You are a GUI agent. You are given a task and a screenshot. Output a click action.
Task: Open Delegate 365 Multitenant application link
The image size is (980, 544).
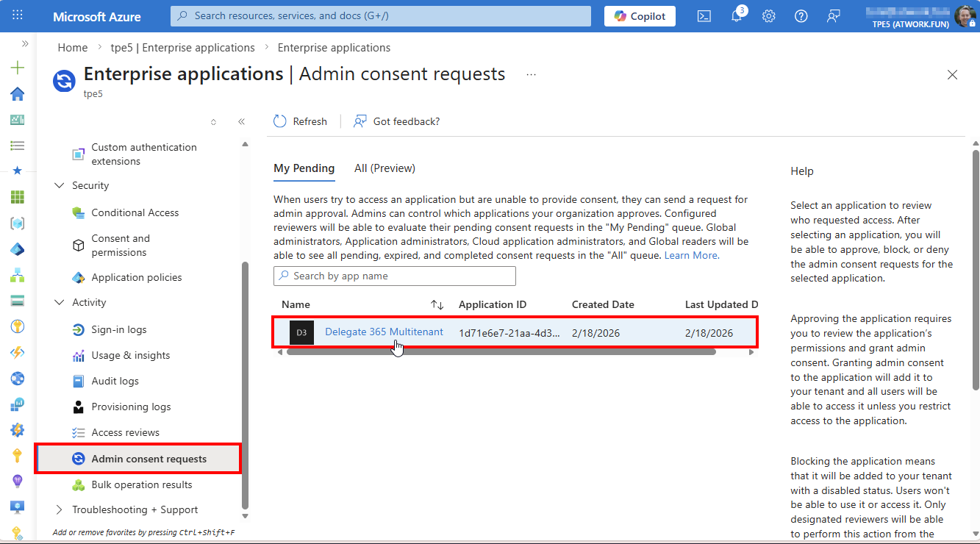384,332
